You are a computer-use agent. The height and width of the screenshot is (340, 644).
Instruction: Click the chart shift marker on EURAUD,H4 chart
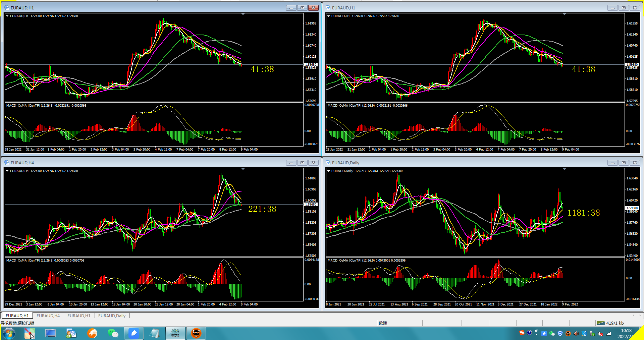(x=243, y=169)
